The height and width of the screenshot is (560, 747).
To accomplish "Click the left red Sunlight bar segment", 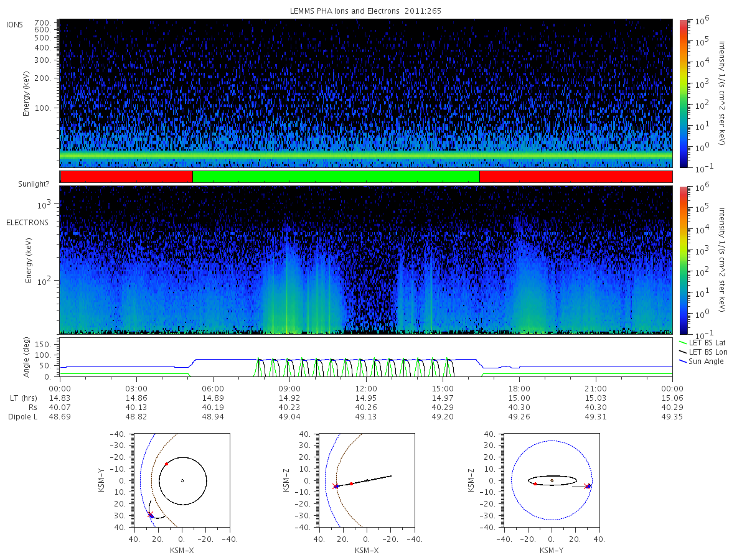I will [x=127, y=177].
